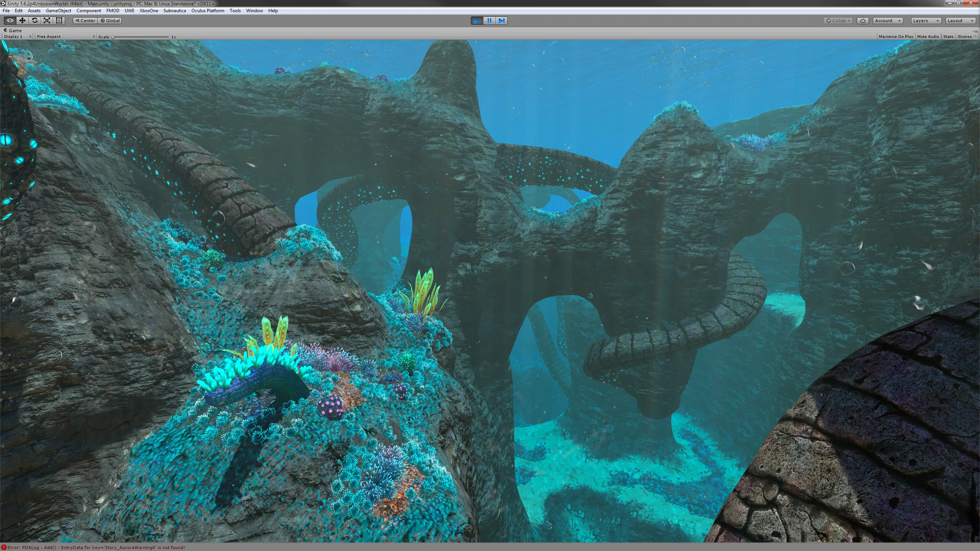Image resolution: width=980 pixels, height=551 pixels.
Task: Open the Free Aspect ratio dropdown
Action: [65, 37]
